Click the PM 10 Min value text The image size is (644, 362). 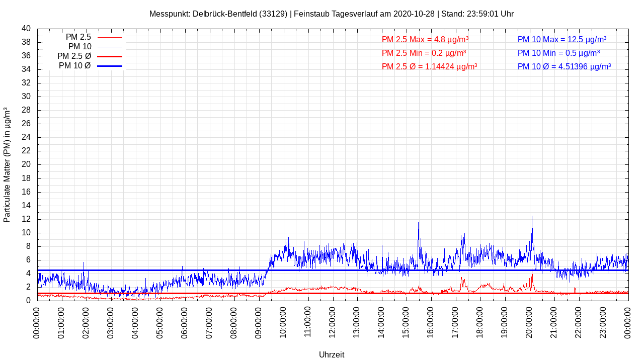click(558, 53)
